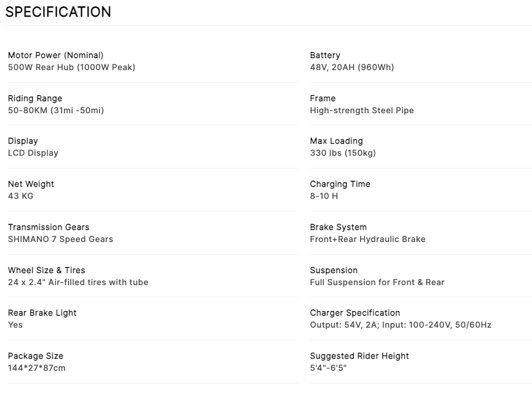
Task: Select the Front+Rear Hydraulic Brake value
Action: tap(368, 239)
